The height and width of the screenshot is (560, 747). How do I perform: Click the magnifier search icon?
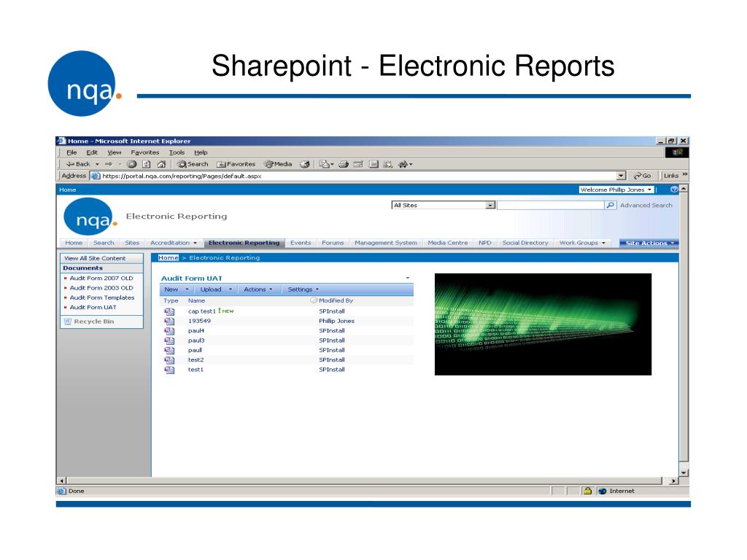point(611,205)
